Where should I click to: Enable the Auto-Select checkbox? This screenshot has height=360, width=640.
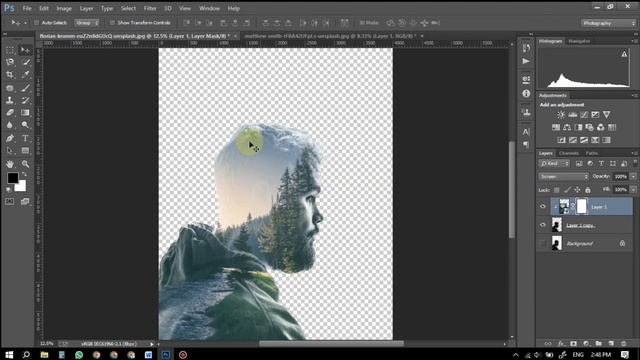36,23
